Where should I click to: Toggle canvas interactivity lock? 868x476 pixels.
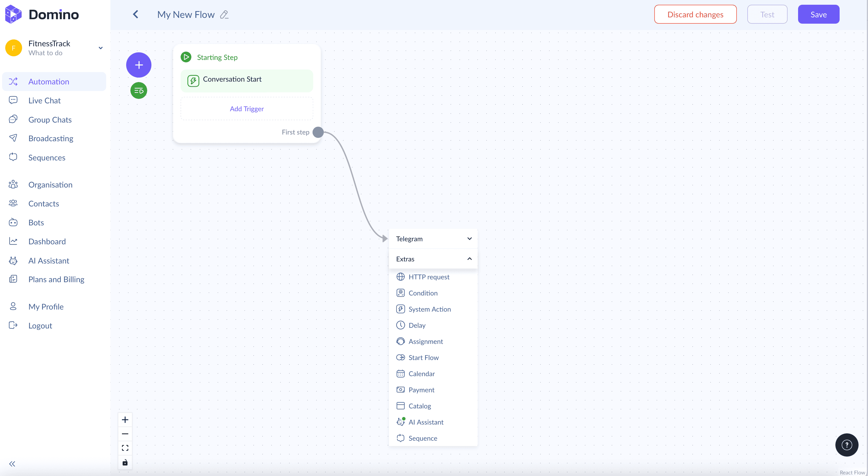click(125, 462)
